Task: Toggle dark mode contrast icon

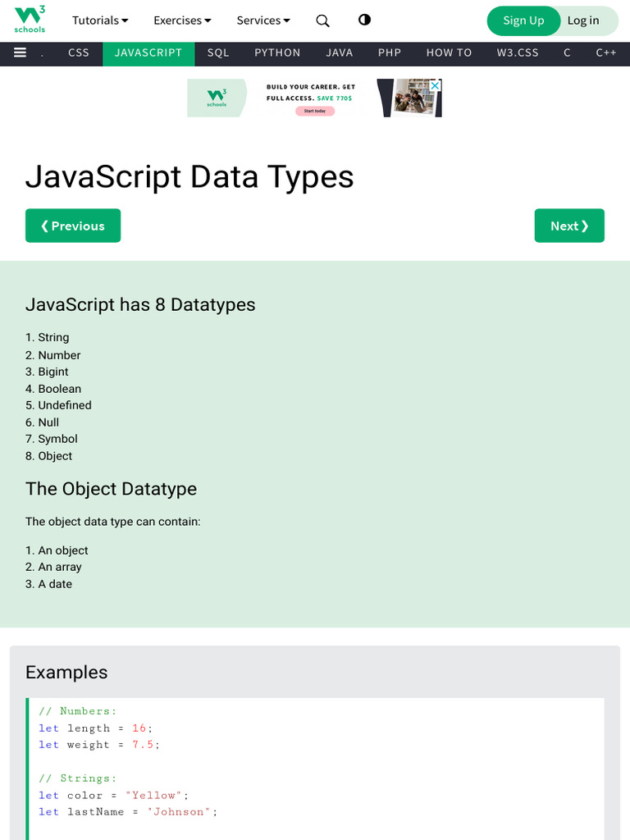Action: [364, 20]
